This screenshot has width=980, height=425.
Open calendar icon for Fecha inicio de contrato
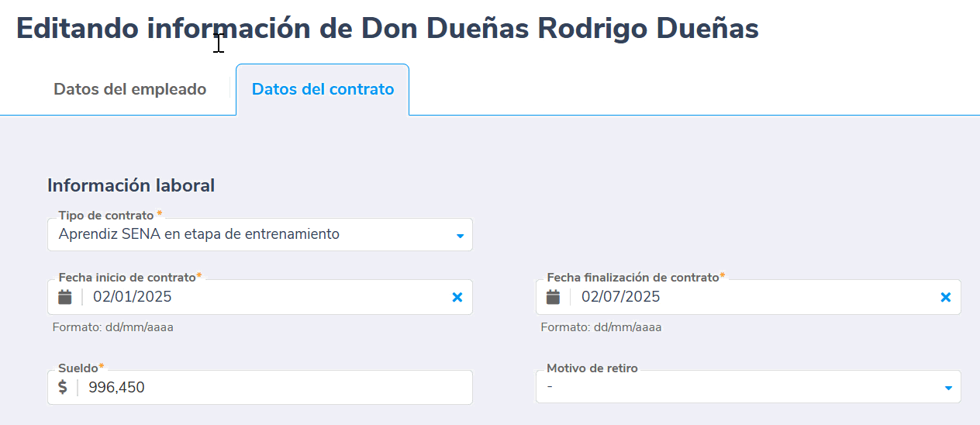point(65,297)
